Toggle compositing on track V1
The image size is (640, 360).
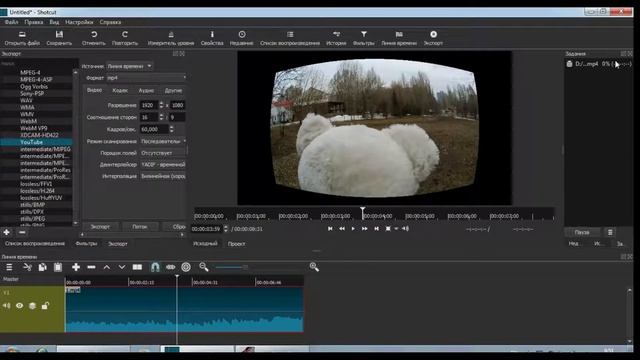click(x=32, y=306)
